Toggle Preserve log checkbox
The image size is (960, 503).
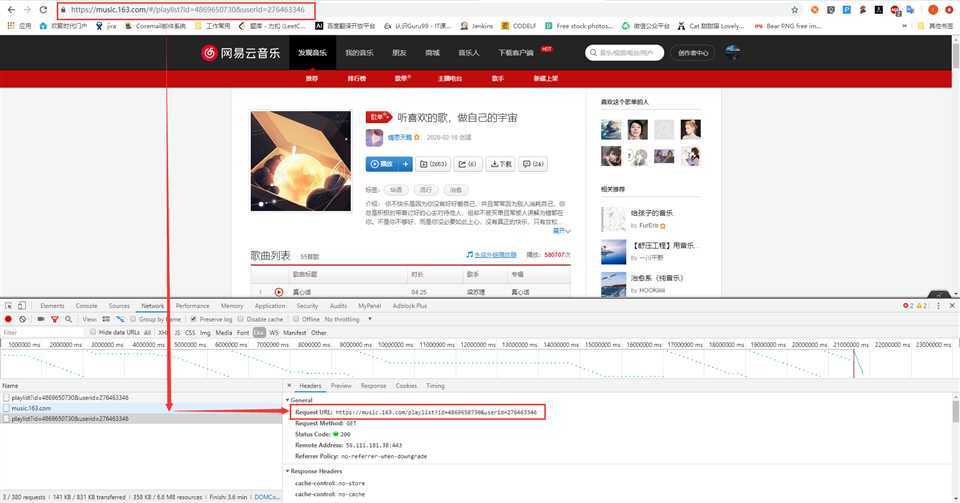click(x=193, y=319)
